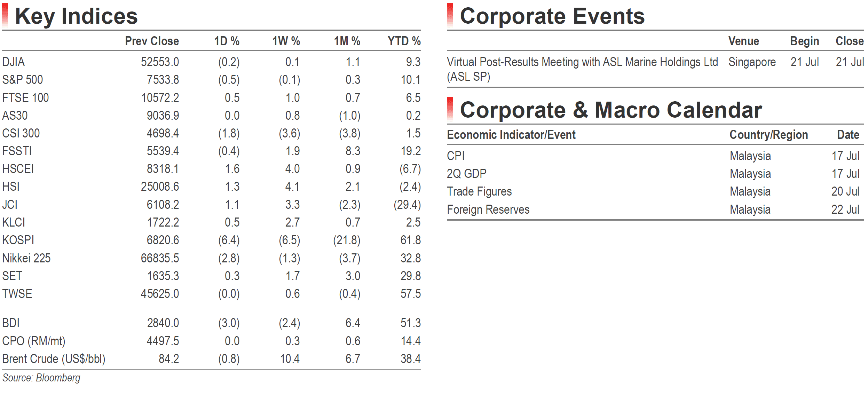868x395 pixels.
Task: Select the Prev Close column header
Action: point(152,41)
